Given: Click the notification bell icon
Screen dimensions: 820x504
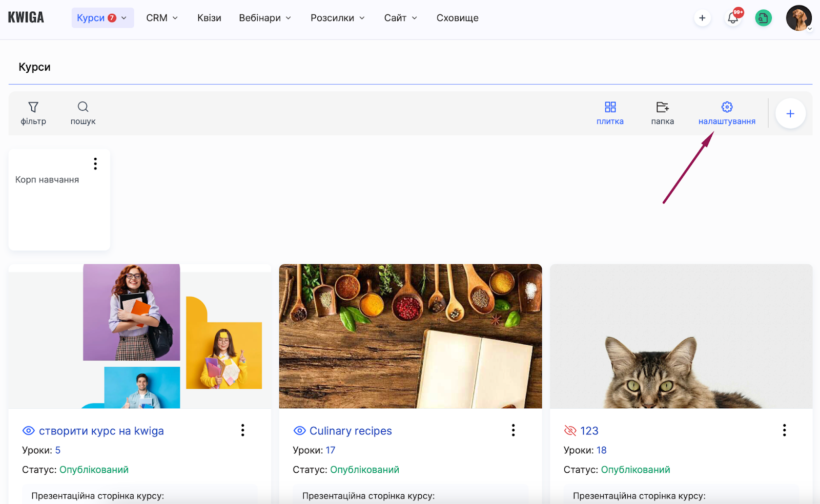Looking at the screenshot, I should tap(733, 18).
